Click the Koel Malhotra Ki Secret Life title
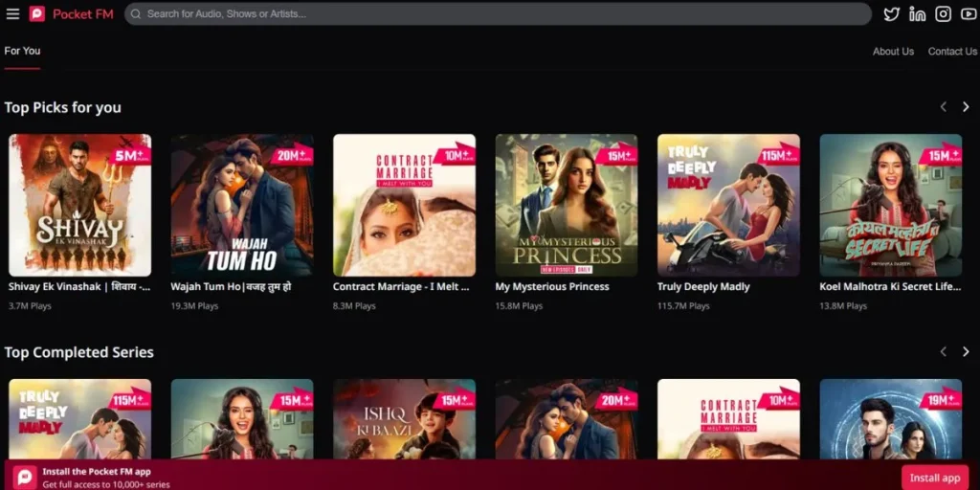The image size is (980, 490). [890, 287]
